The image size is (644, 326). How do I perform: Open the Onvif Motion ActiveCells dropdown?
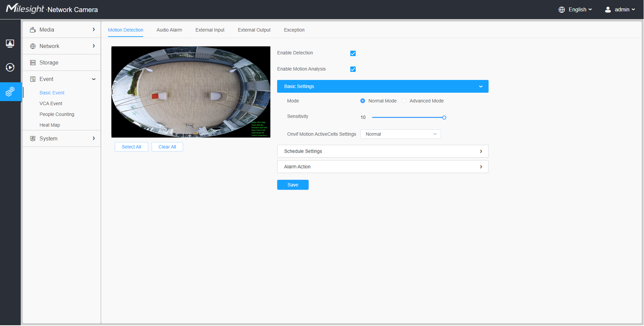400,134
